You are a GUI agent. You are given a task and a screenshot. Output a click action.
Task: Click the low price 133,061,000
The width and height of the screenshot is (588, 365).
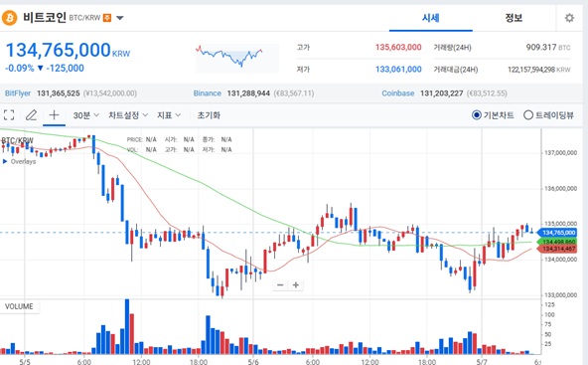pos(398,69)
